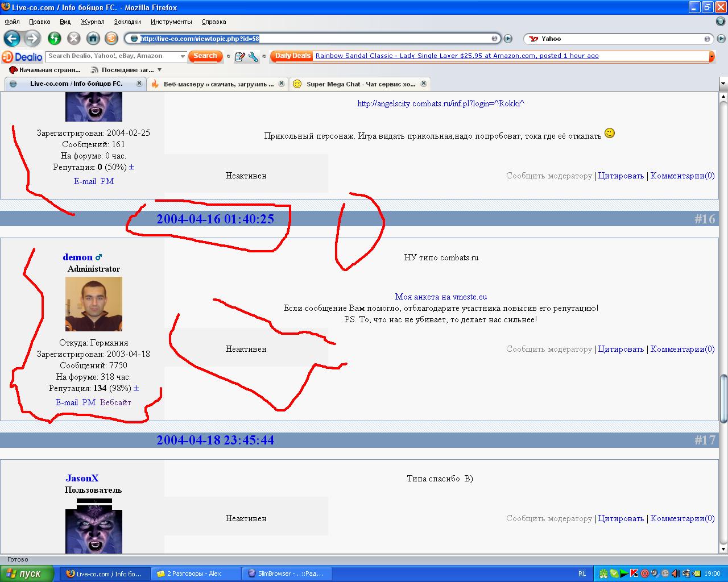Open the list-all-tabs dropdown arrow
The height and width of the screenshot is (582, 728).
click(x=723, y=84)
